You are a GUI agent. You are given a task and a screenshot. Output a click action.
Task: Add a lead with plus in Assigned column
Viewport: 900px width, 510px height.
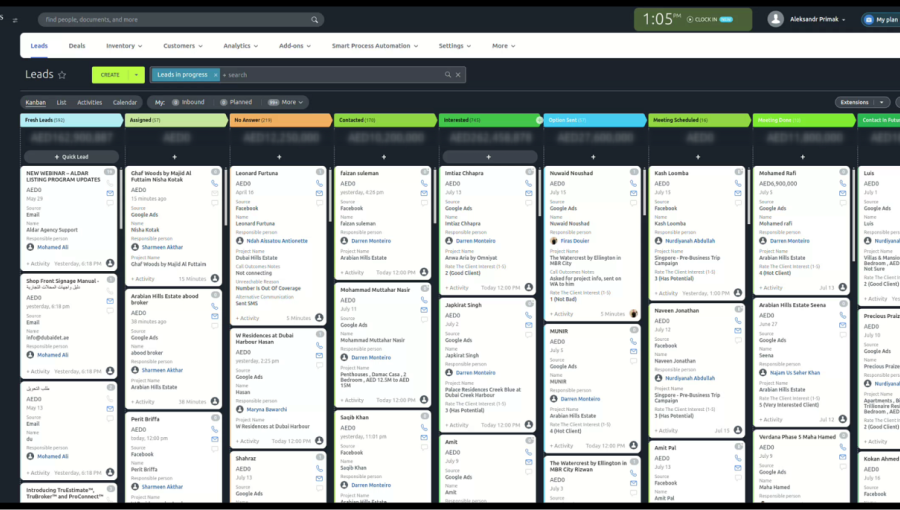[175, 157]
